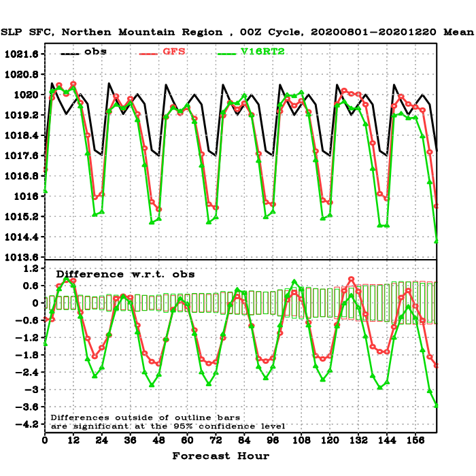Click the y-axis label 1021.6
Image resolution: width=476 pixels, height=476 pixels.
(22, 54)
